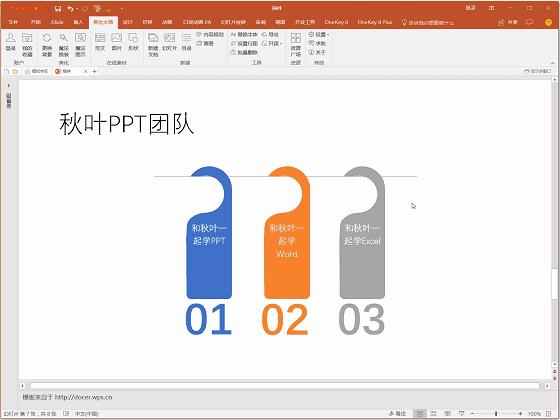
Task: Click the 求助 help button
Action: pyautogui.click(x=317, y=43)
